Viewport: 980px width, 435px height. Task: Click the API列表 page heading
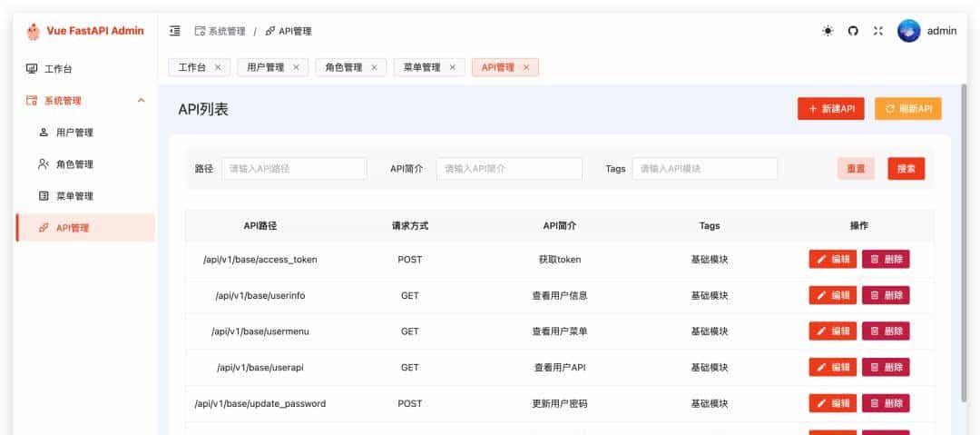pos(203,110)
